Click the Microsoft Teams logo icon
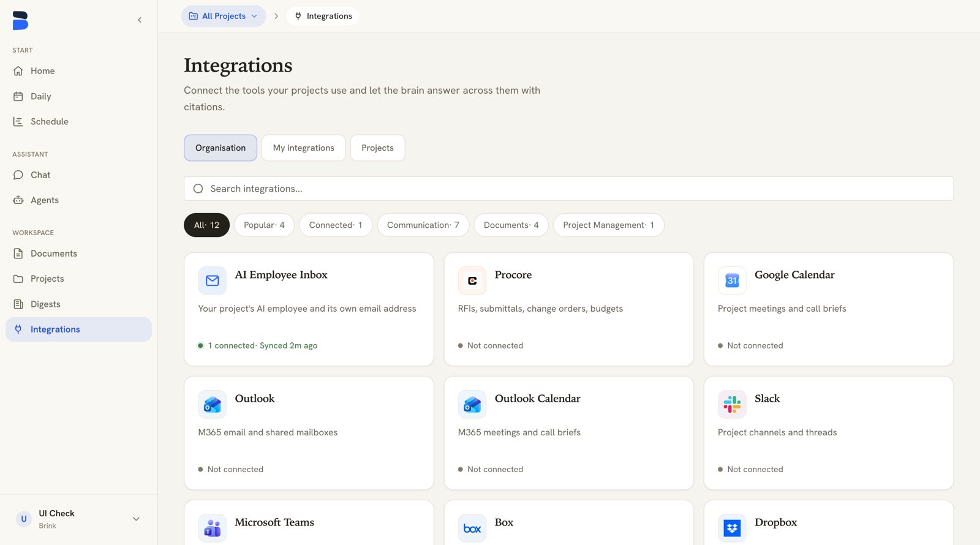 point(213,528)
